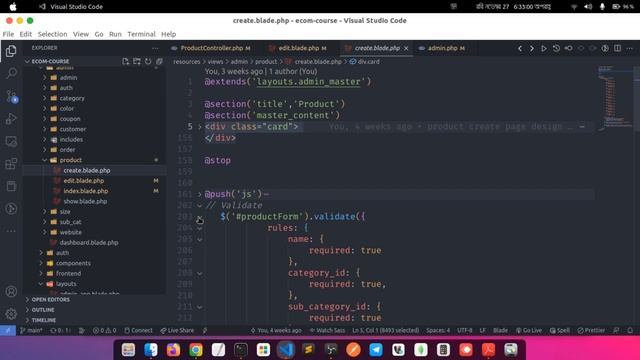The width and height of the screenshot is (640, 360).
Task: Open the file history timeline icon
Action: (556, 48)
